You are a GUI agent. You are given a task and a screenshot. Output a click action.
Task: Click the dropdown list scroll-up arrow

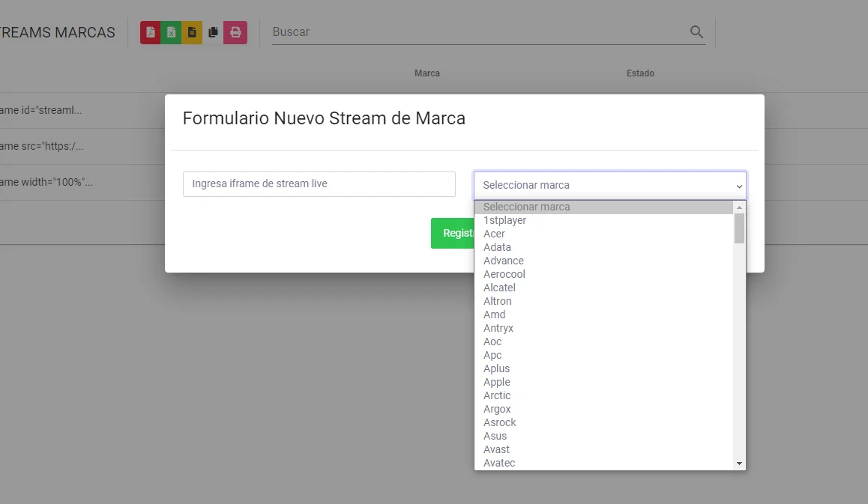(740, 207)
